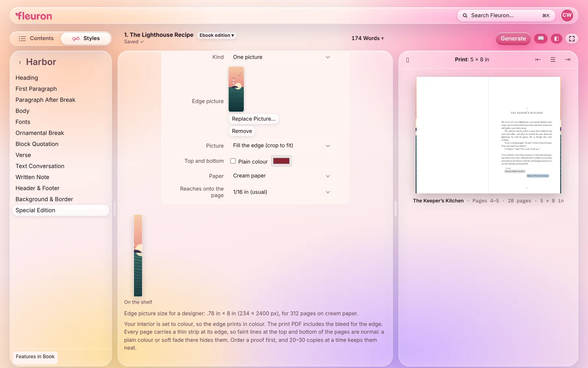Click the book spread preview page
The image size is (588, 368).
tap(488, 135)
